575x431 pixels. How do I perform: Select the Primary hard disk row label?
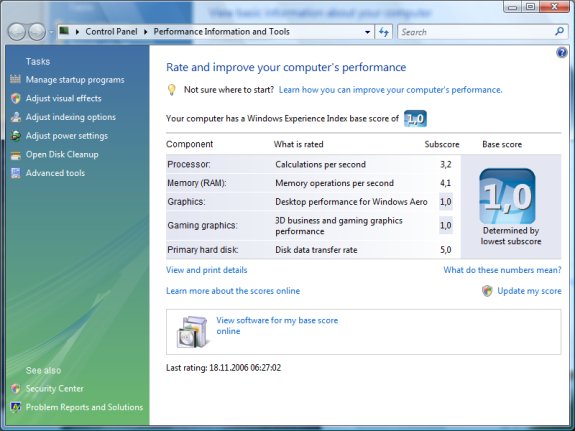(202, 250)
